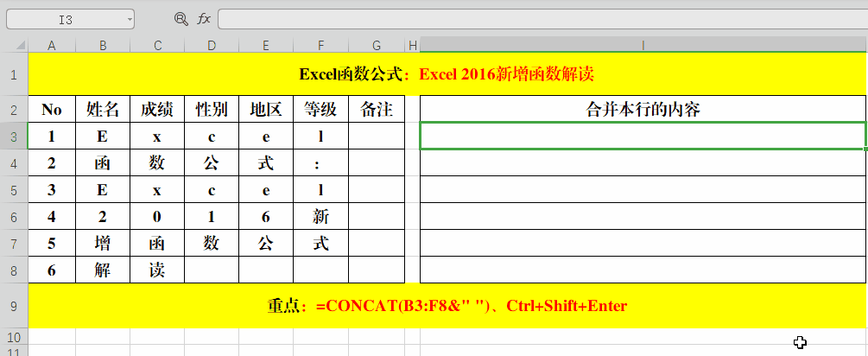868x356 pixels.
Task: Click cell I8 in the merge column
Action: (643, 270)
